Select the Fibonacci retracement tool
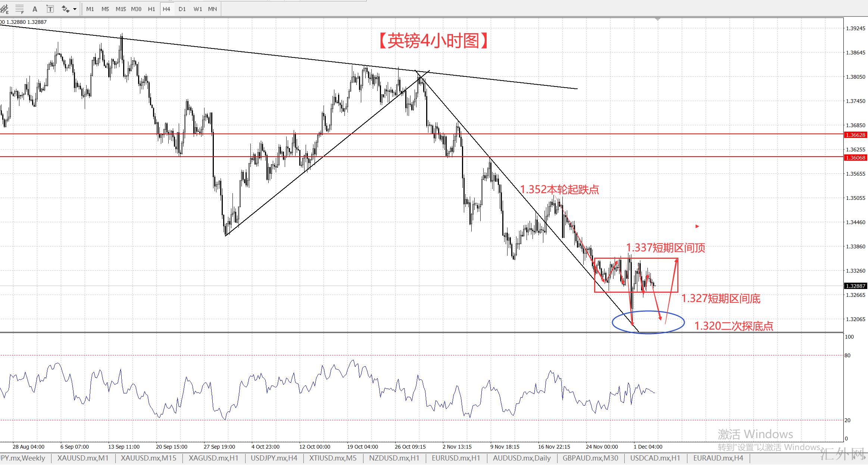The height and width of the screenshot is (465, 868). click(x=19, y=9)
